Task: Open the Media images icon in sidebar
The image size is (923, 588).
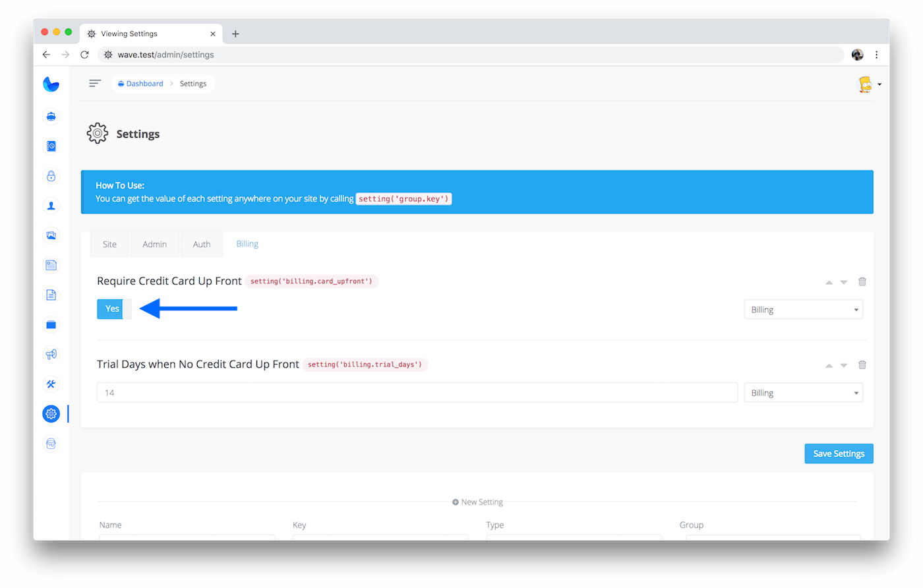Action: (51, 235)
